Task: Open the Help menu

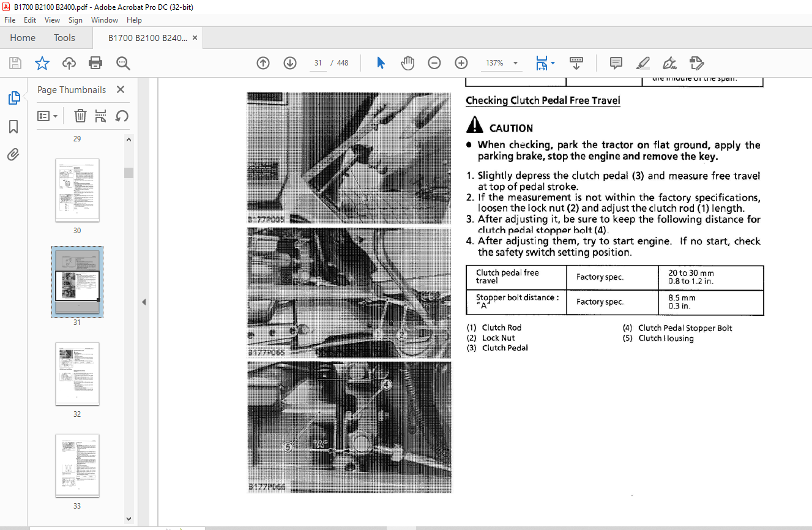Action: click(134, 20)
